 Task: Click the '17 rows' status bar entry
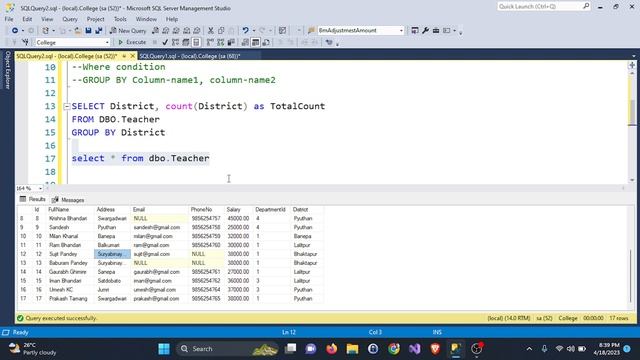619,318
